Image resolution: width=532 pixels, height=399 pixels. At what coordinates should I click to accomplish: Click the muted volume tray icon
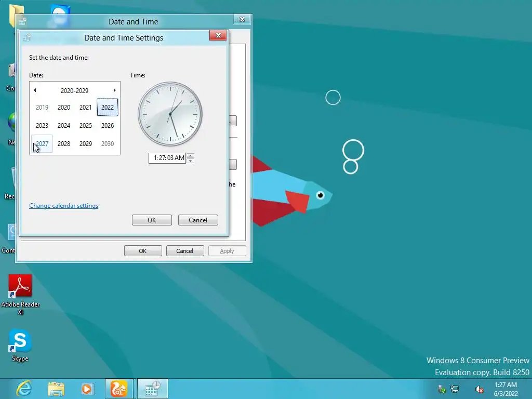pos(479,389)
